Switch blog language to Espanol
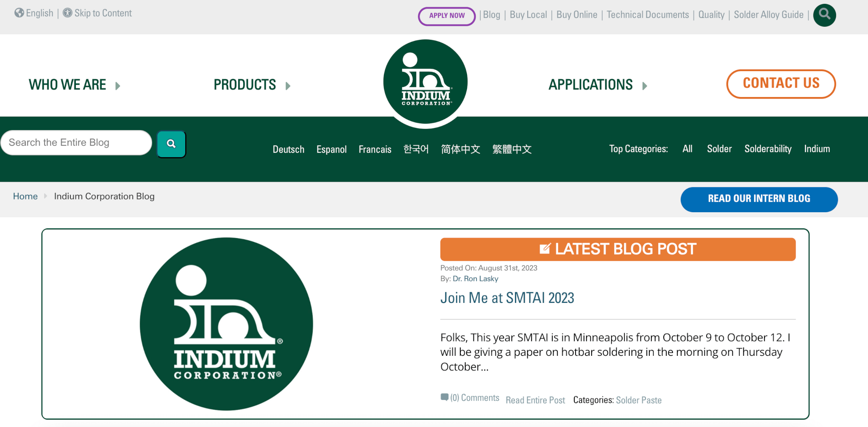Image resolution: width=868 pixels, height=427 pixels. 331,150
